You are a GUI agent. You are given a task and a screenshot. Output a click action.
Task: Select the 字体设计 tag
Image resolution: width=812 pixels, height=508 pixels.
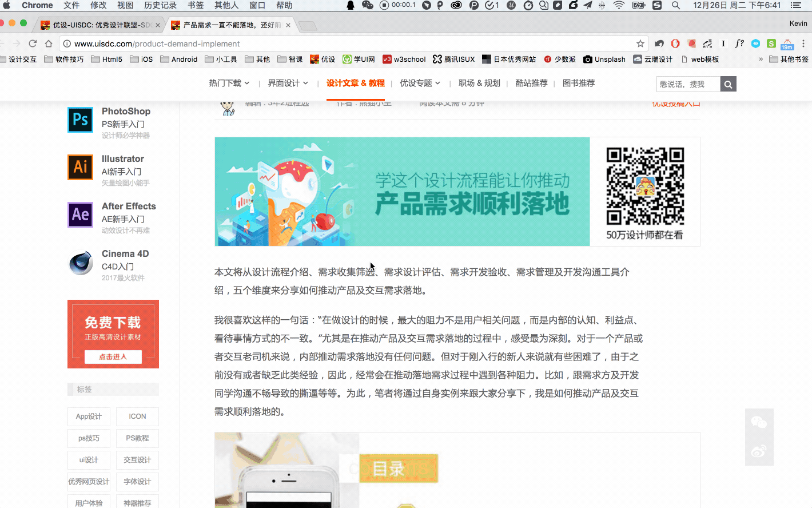[x=137, y=482]
